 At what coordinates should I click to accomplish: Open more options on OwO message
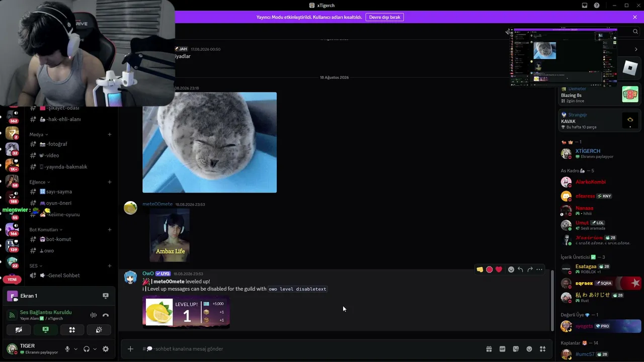coord(539,269)
